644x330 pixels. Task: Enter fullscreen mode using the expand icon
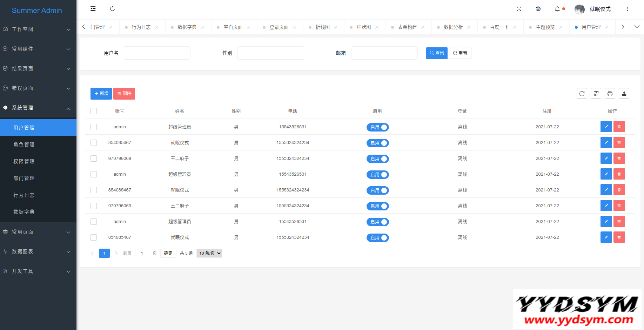[519, 9]
